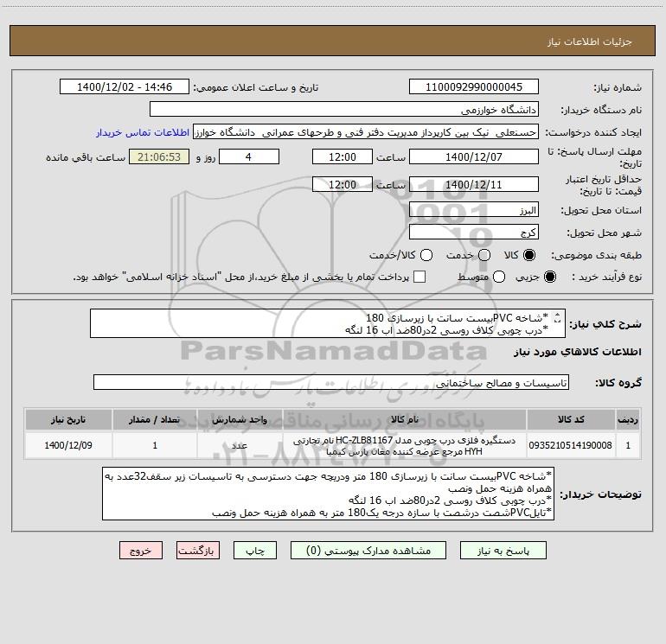Image resolution: width=666 pixels, height=644 pixels.
Task: Click the general description text area
Action: 328,323
